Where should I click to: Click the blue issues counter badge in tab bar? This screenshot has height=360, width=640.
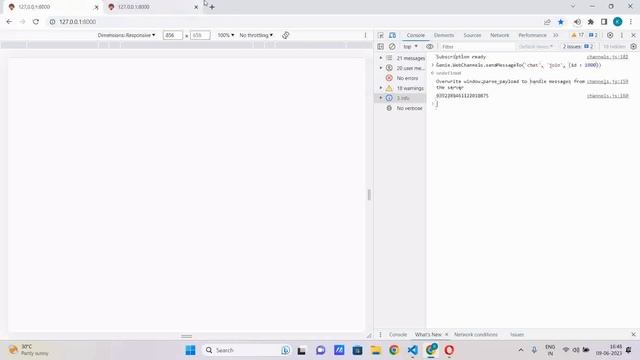coord(593,35)
